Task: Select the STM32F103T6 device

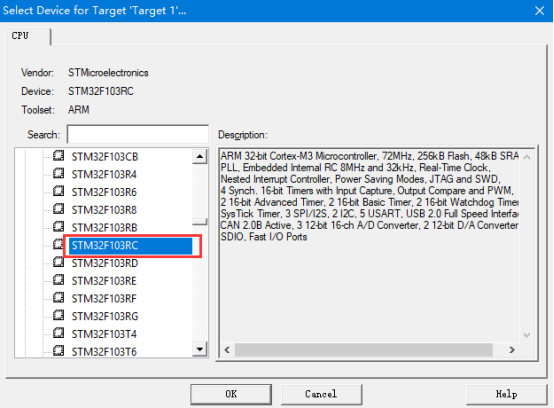Action: 104,351
